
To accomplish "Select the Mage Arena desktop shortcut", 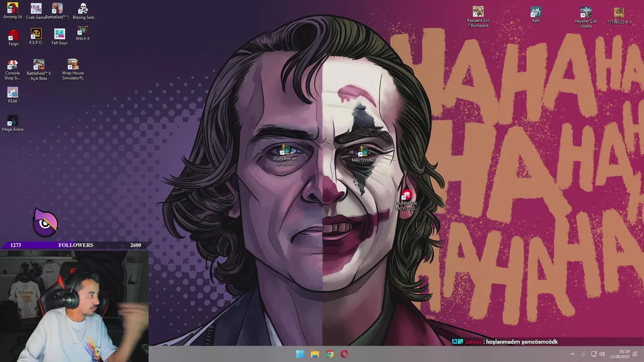I will click(13, 123).
